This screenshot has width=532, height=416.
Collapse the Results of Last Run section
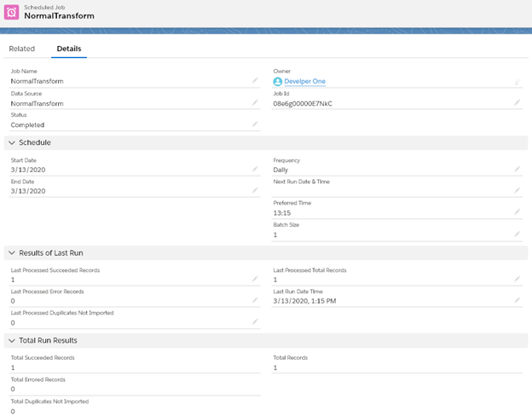pyautogui.click(x=12, y=253)
